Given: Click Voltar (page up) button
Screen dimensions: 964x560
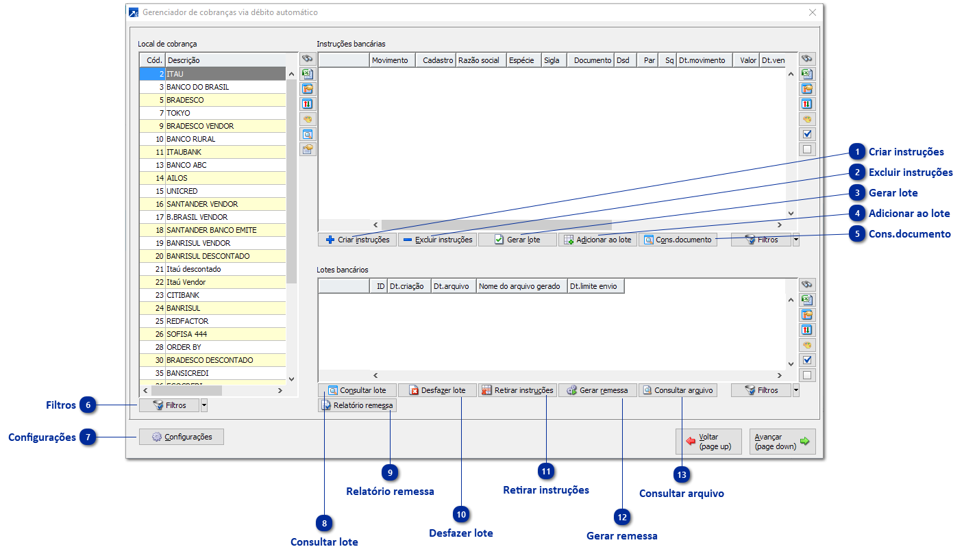Looking at the screenshot, I should click(x=708, y=442).
